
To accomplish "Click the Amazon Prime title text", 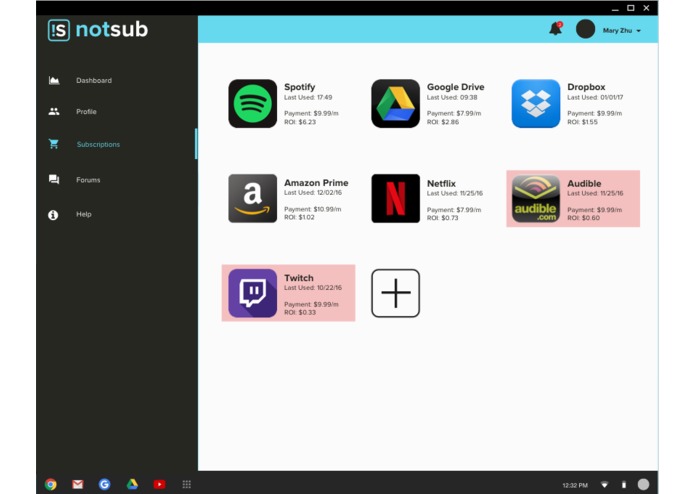I will point(316,183).
